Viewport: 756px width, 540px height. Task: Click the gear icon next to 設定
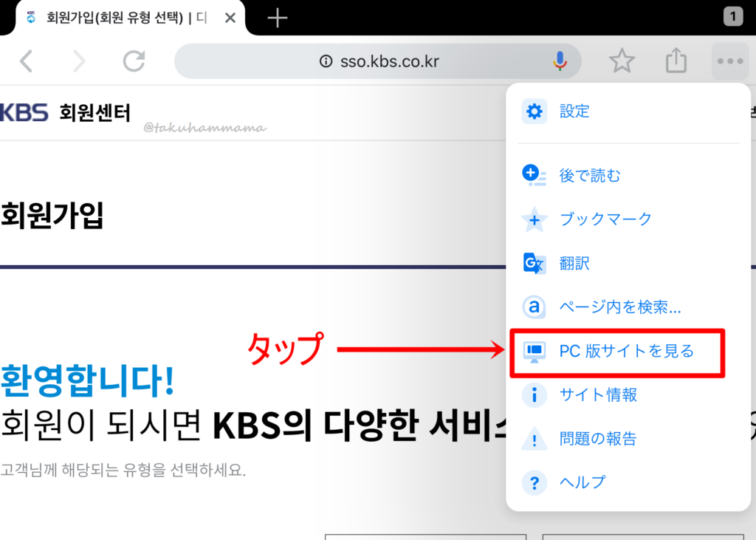[535, 112]
